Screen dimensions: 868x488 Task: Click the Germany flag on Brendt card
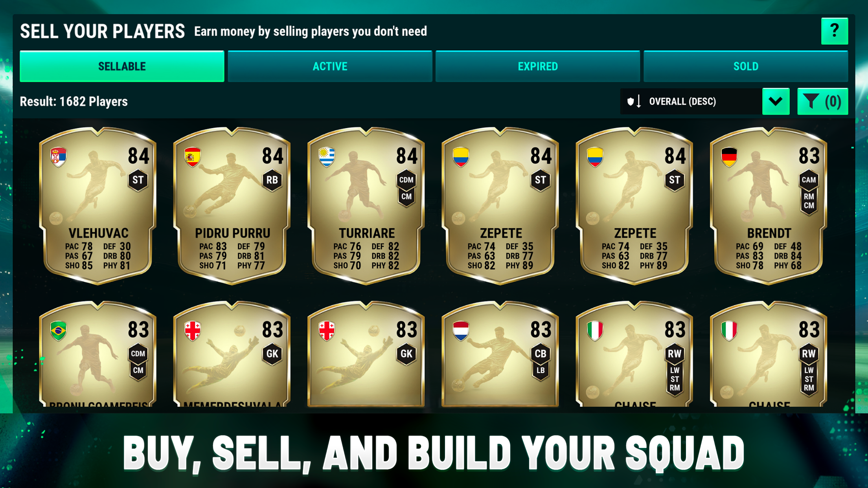729,157
